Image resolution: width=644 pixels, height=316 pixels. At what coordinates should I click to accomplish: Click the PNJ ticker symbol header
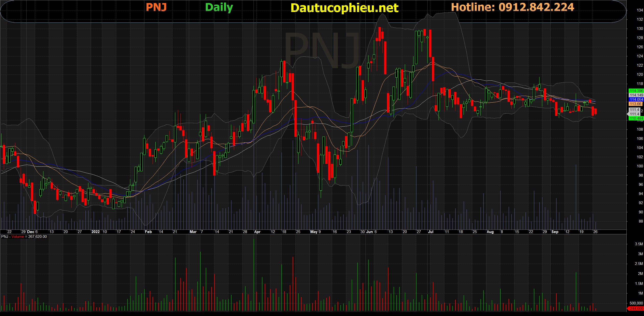tap(156, 7)
